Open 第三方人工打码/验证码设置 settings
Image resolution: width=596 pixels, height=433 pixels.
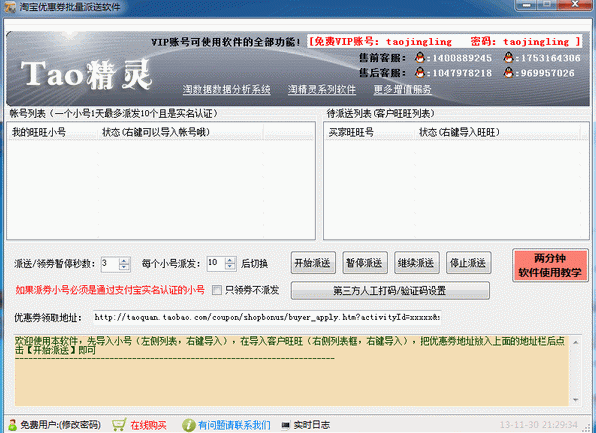tap(390, 291)
